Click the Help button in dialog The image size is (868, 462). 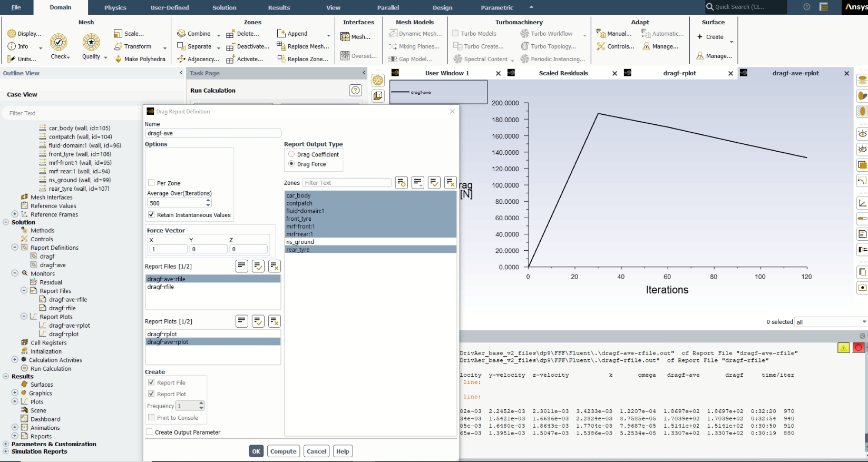click(343, 451)
